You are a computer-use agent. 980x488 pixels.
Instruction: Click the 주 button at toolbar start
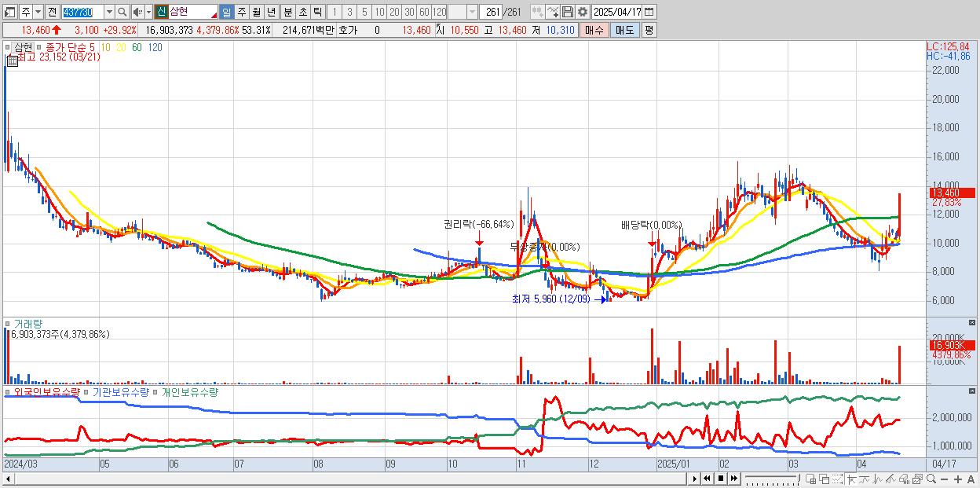coord(26,12)
